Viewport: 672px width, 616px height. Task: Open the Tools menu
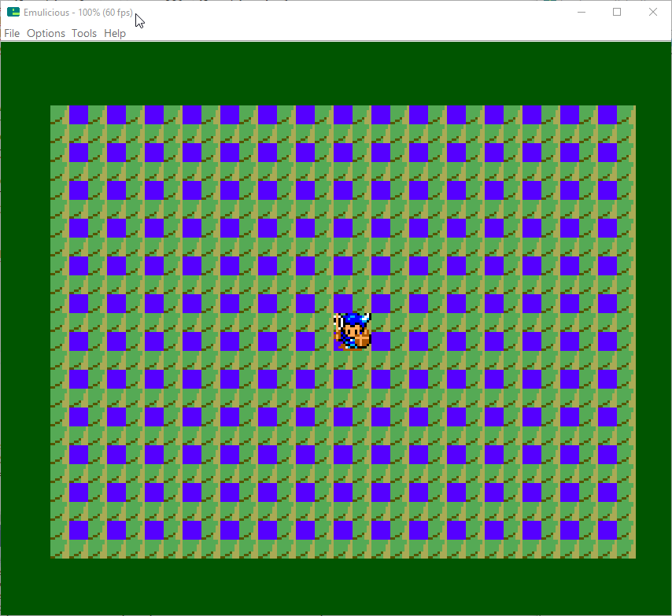point(84,33)
